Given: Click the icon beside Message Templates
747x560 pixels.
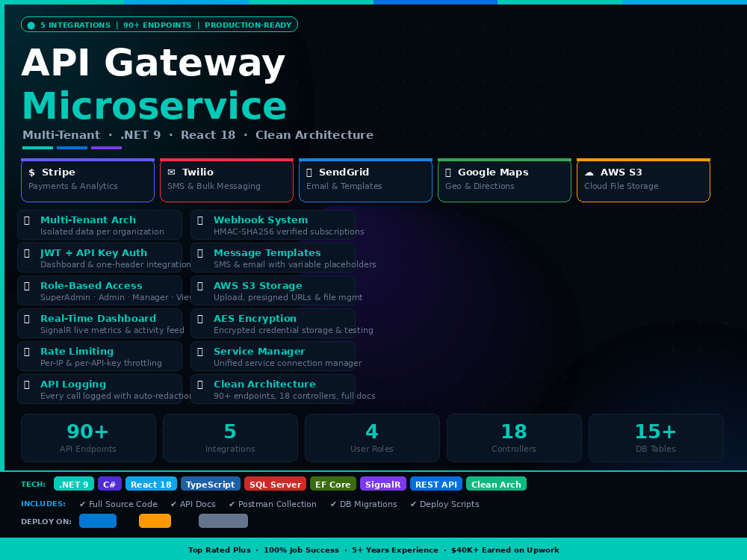Looking at the screenshot, I should tap(200, 253).
